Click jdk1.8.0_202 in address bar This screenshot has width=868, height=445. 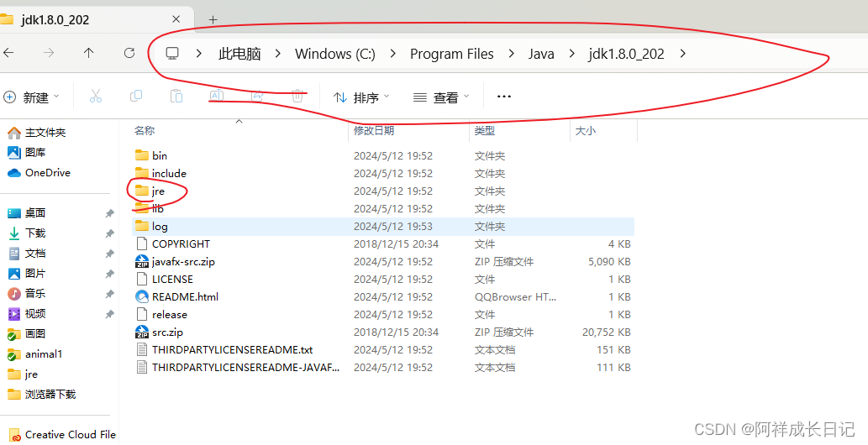pyautogui.click(x=626, y=54)
